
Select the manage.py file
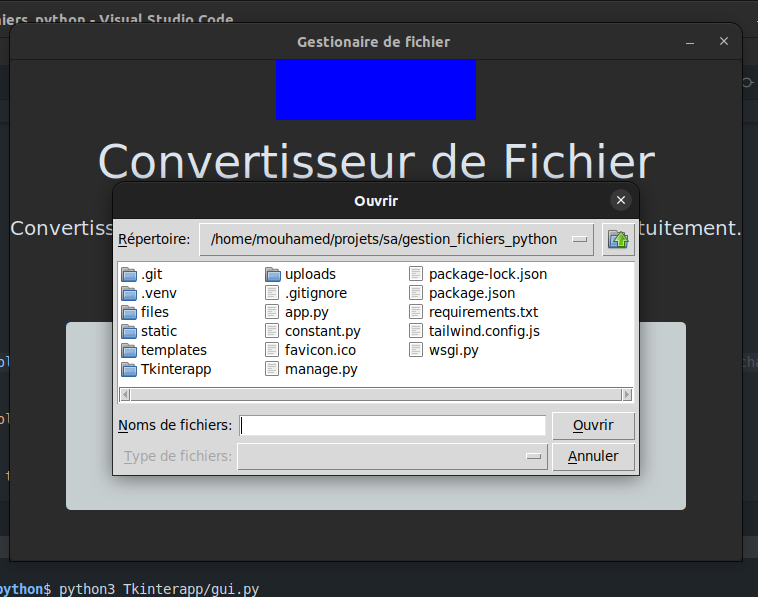(320, 369)
